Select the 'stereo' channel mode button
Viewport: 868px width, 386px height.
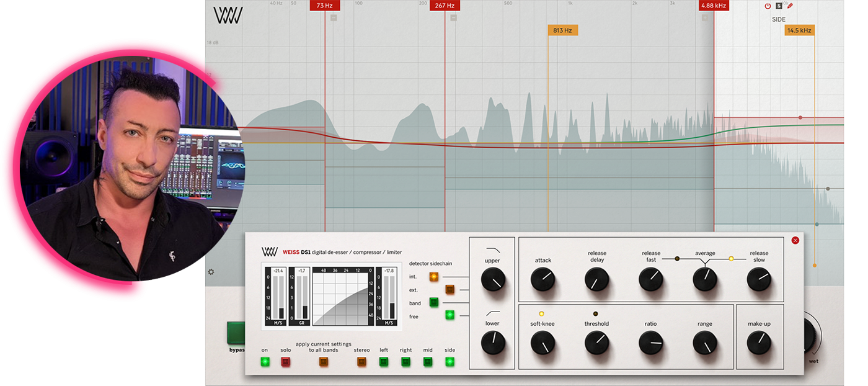click(x=362, y=362)
